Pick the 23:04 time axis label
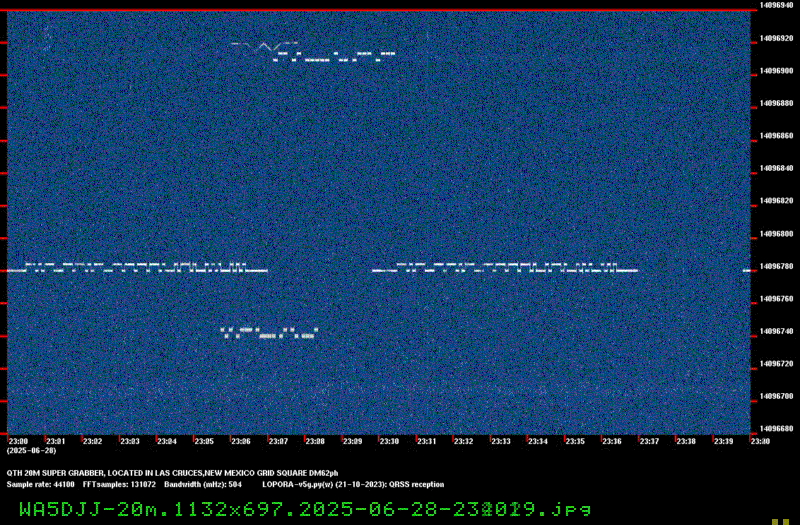Image resolution: width=800 pixels, height=525 pixels. pyautogui.click(x=167, y=441)
